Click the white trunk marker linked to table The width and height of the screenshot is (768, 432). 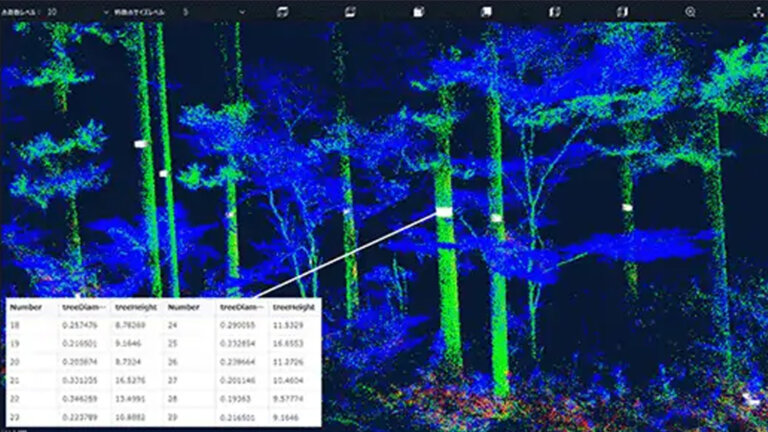pos(444,212)
